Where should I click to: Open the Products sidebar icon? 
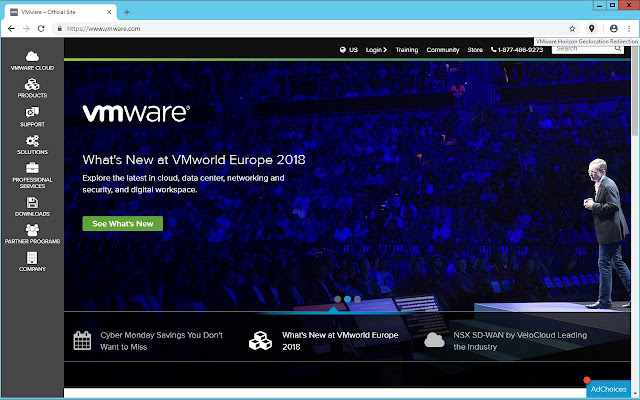tap(32, 84)
